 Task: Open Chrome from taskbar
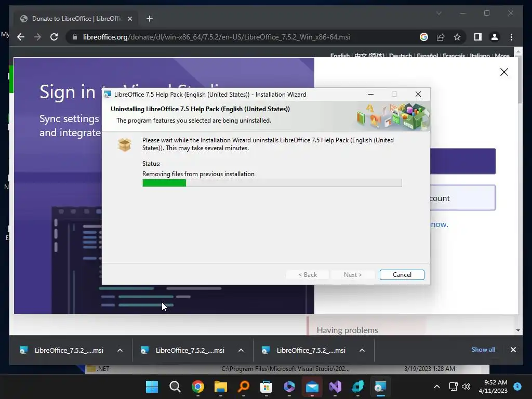[x=198, y=387]
